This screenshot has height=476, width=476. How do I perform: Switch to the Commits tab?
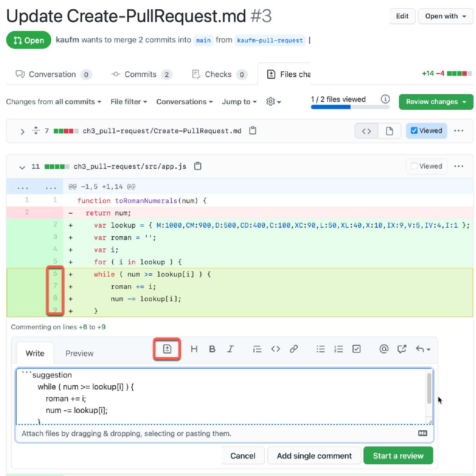click(142, 75)
